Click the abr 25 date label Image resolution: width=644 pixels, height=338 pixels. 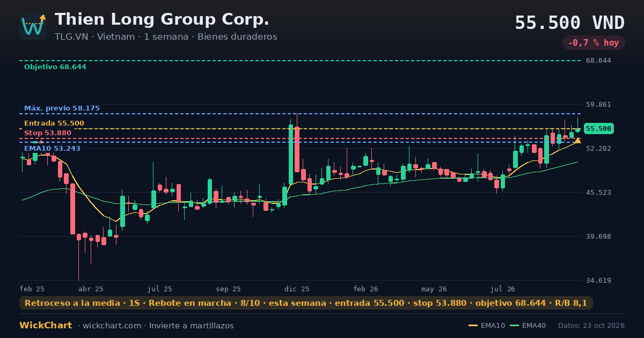click(x=91, y=289)
